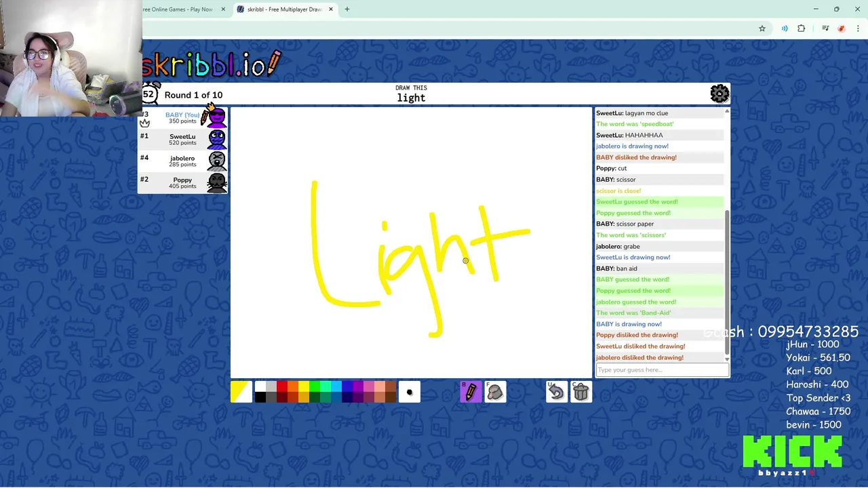Pick the black color swatch
Image resolution: width=868 pixels, height=488 pixels.
click(260, 397)
